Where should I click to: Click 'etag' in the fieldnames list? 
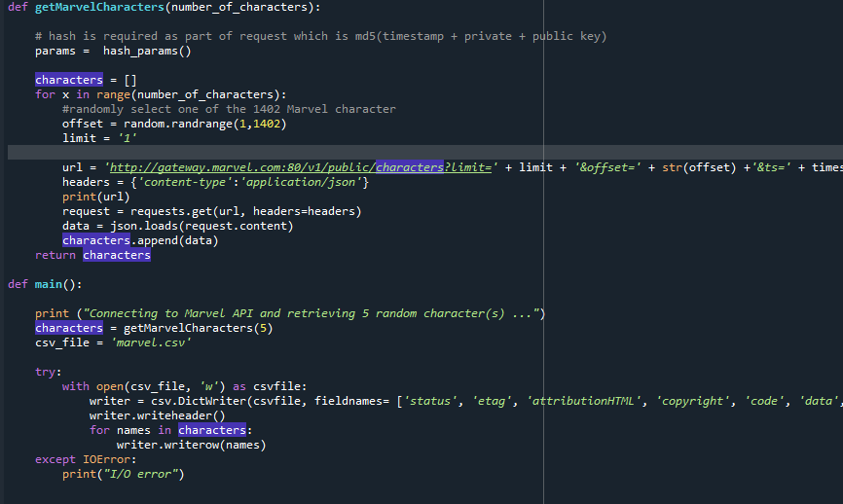click(492, 401)
